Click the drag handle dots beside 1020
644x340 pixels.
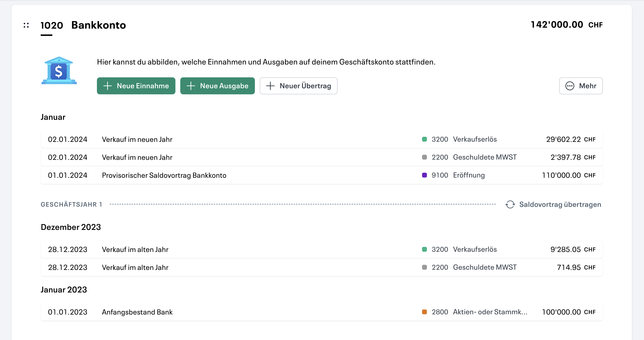[26, 25]
